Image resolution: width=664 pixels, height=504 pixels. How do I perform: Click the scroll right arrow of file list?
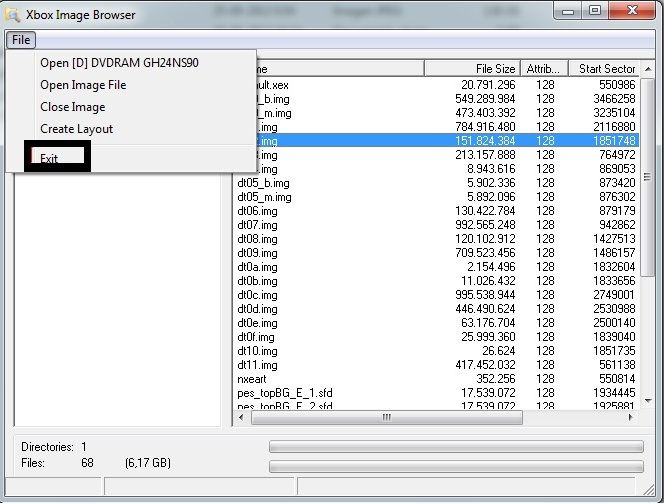point(631,417)
